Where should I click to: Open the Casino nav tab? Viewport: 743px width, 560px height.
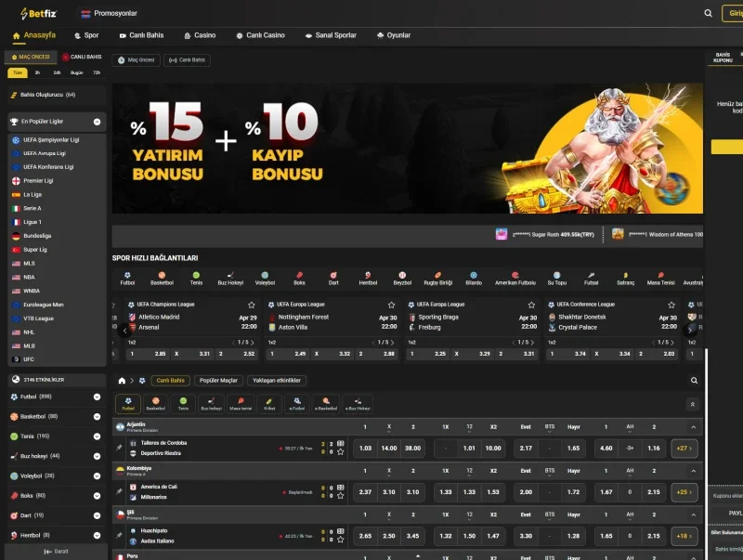pyautogui.click(x=200, y=35)
